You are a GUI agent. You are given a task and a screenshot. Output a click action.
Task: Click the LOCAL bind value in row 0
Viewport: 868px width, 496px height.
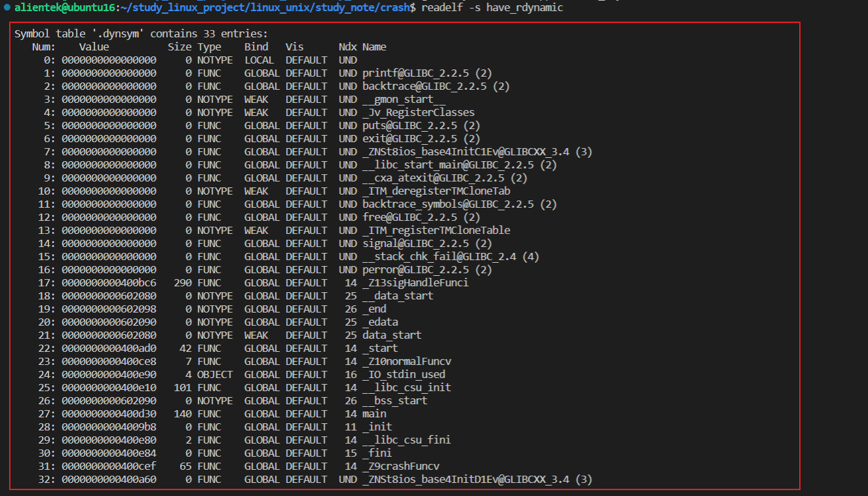(259, 60)
